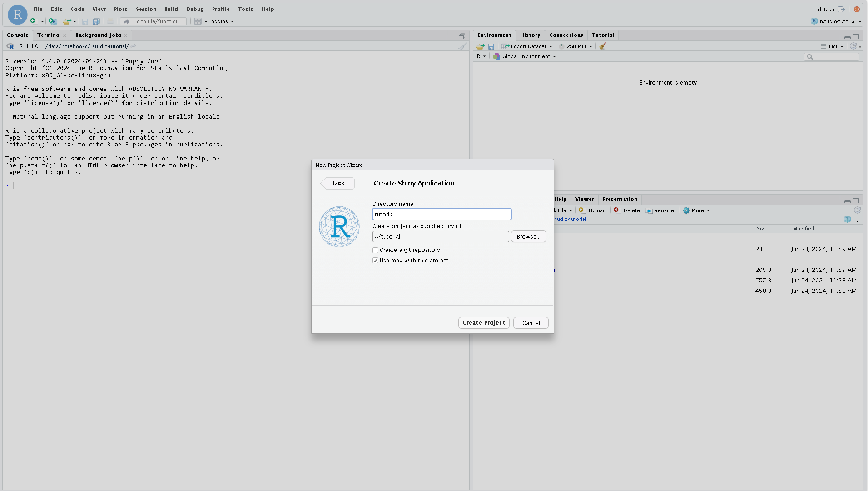This screenshot has width=868, height=491.
Task: Click the Upload icon in Files pane
Action: 581,210
